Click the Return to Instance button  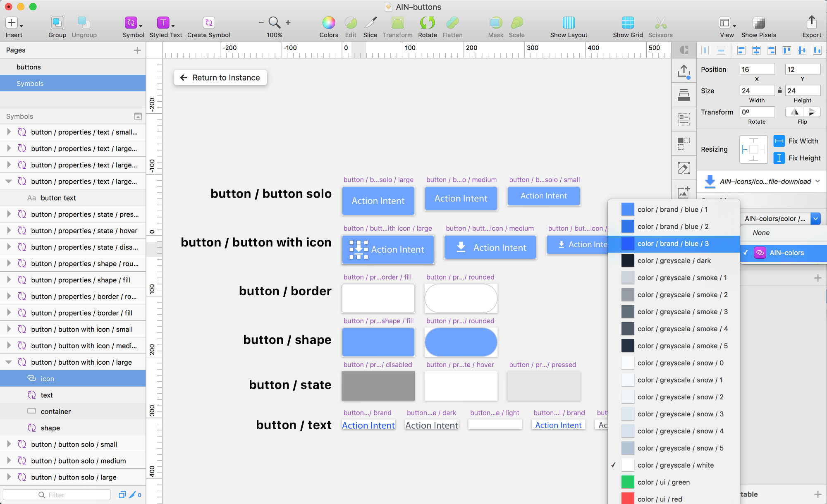tap(220, 77)
